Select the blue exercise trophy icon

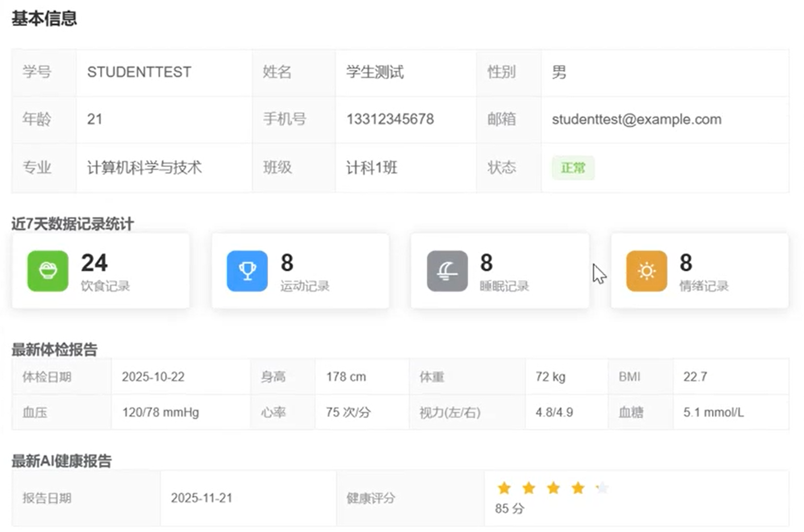tap(247, 271)
